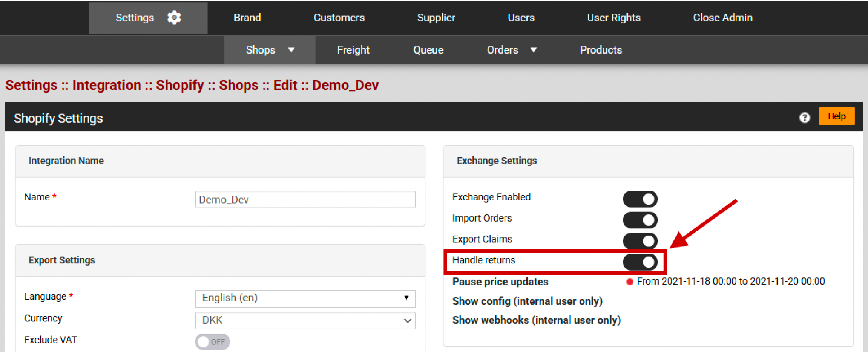Toggle the Exchange Enabled switch

click(x=640, y=199)
